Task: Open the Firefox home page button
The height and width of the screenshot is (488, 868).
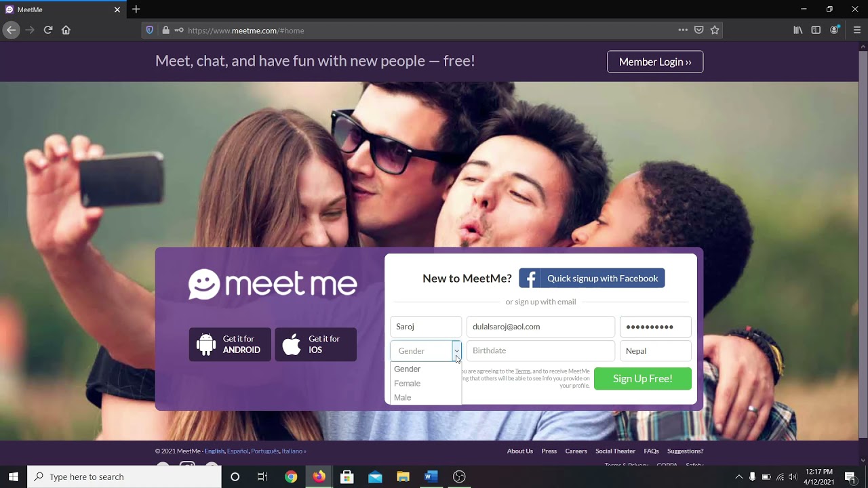Action: [66, 30]
